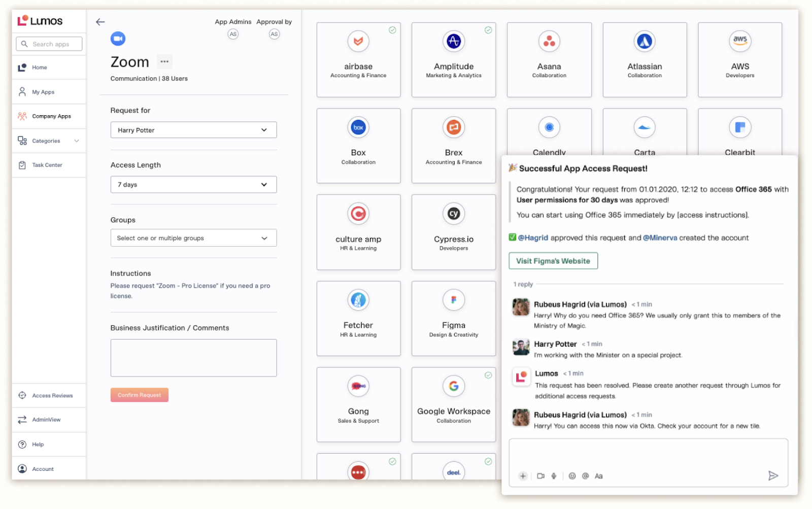812x509 pixels.
Task: Open the AWS app card
Action: [x=740, y=60]
